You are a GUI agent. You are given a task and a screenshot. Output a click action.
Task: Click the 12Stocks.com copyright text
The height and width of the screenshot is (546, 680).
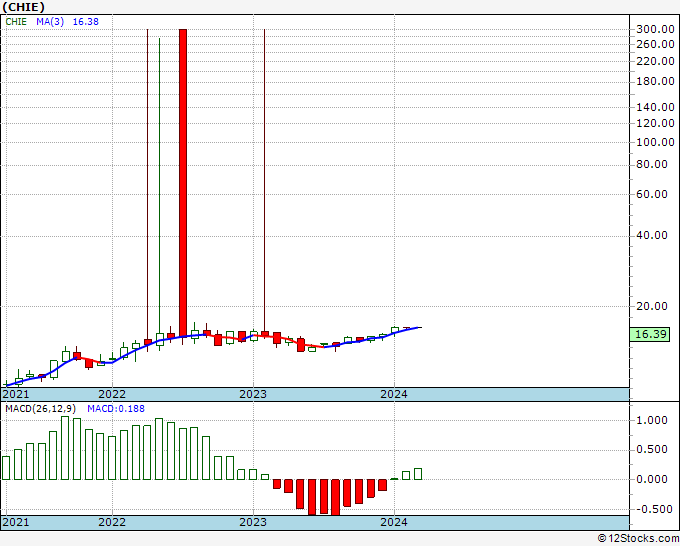[x=638, y=539]
